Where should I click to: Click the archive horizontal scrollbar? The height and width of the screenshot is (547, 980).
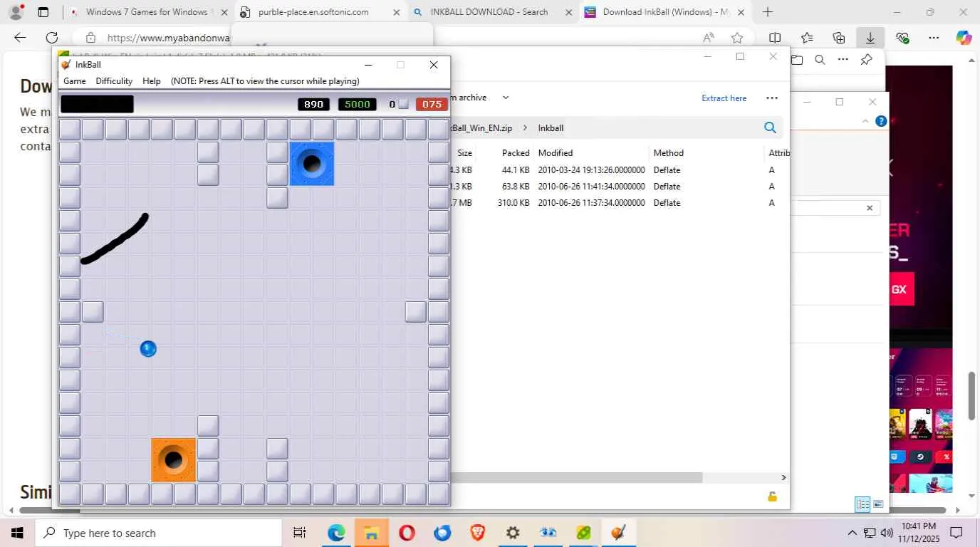pyautogui.click(x=577, y=477)
